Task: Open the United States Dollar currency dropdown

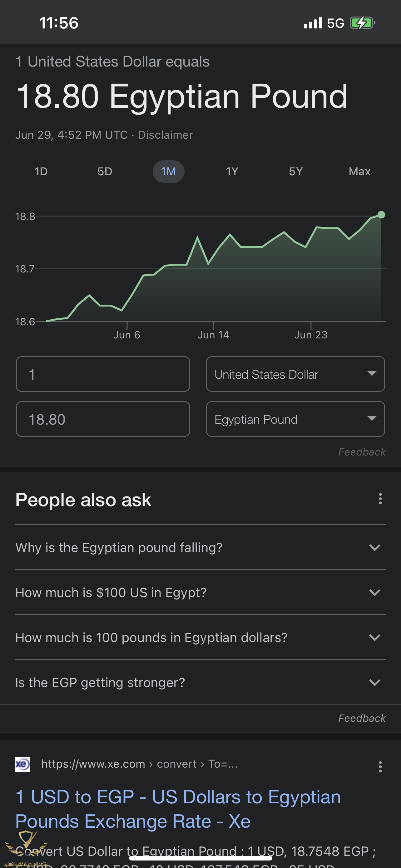Action: pos(295,374)
